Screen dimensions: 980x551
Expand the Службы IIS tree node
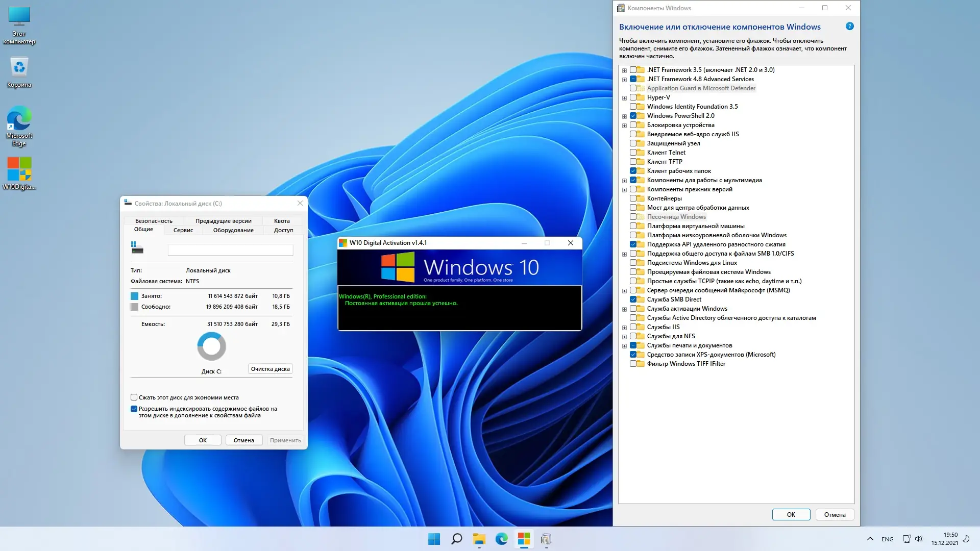click(624, 328)
